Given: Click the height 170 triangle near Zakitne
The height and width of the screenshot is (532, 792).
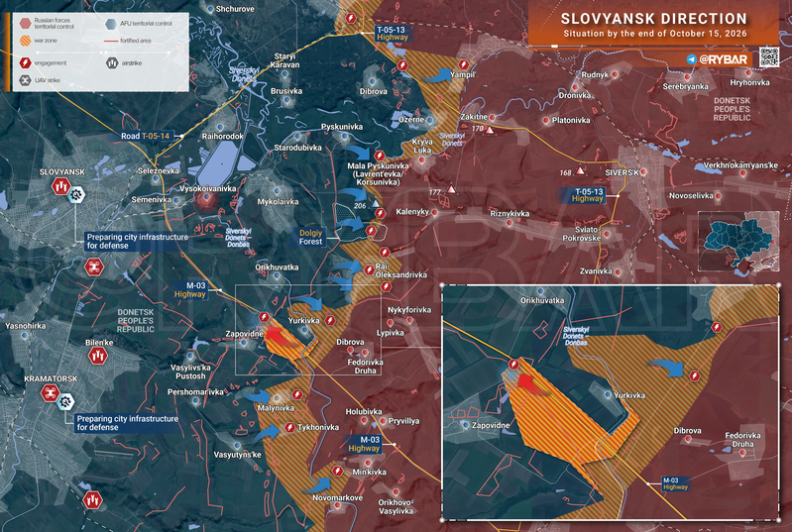Looking at the screenshot, I should tap(490, 130).
